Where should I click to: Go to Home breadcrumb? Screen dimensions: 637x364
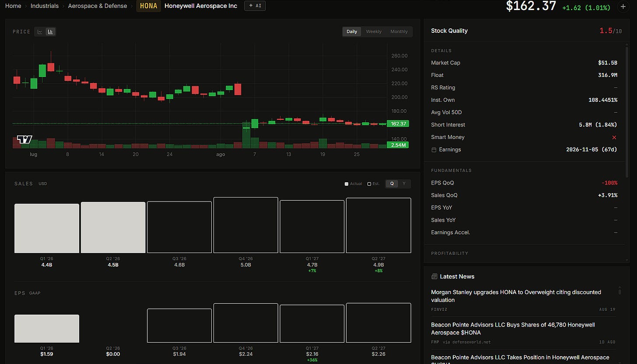pos(13,6)
